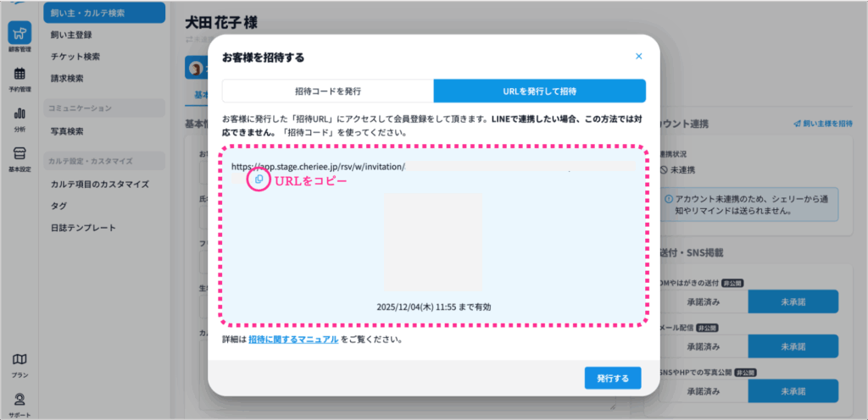Close the invitation dialog with X
868x420 pixels.
pos(638,57)
